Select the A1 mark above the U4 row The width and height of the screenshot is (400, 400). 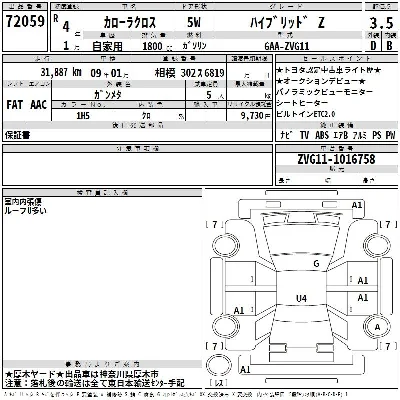(363, 281)
